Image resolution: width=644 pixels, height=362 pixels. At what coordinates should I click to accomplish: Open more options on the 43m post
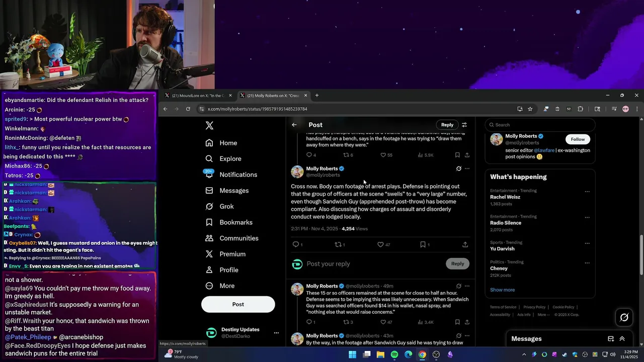pyautogui.click(x=467, y=336)
